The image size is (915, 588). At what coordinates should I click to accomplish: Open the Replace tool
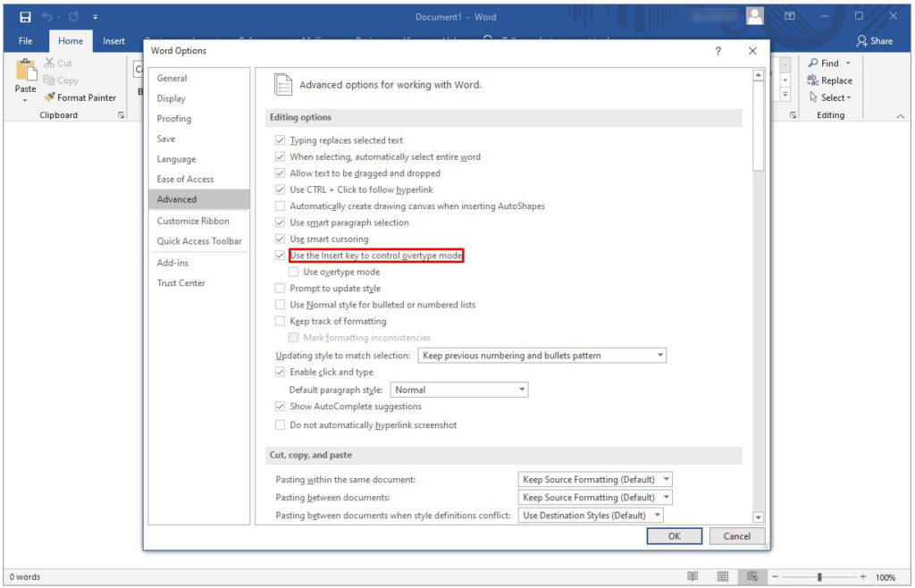pos(830,80)
